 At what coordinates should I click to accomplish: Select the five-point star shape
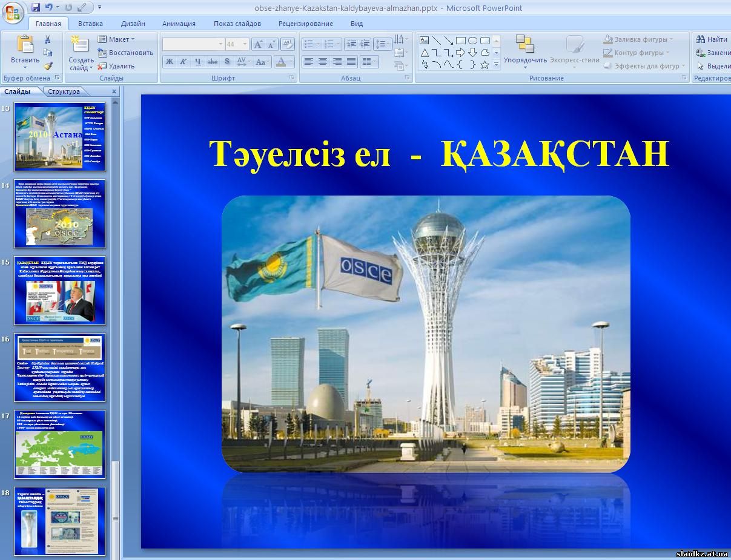485,65
